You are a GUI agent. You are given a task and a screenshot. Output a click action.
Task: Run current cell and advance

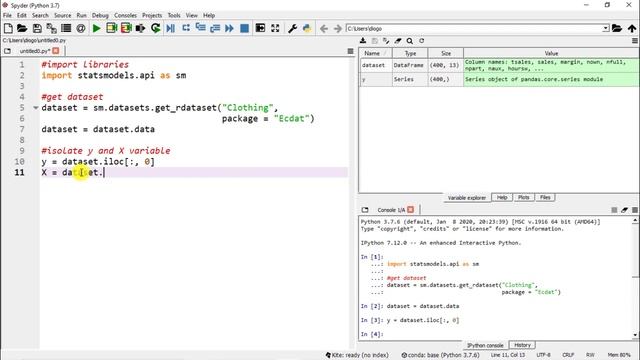(x=126, y=28)
